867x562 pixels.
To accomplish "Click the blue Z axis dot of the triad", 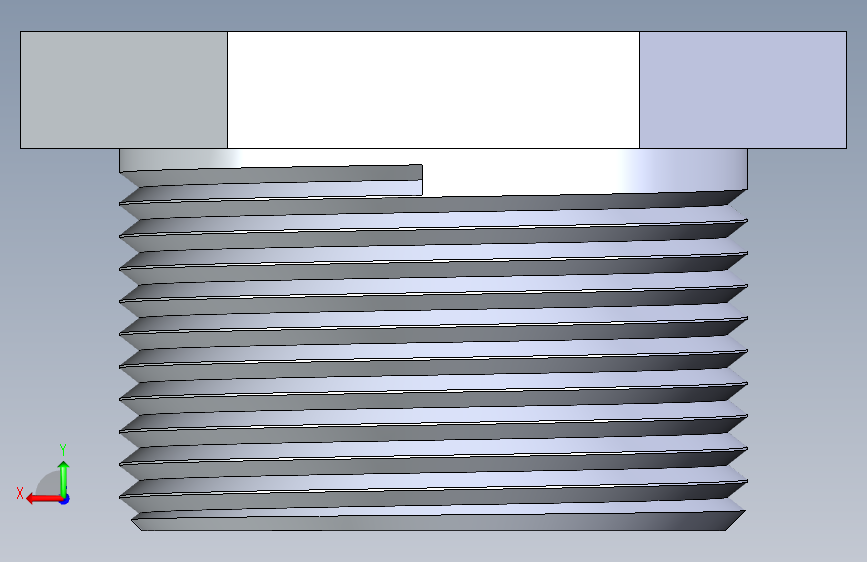I will [x=65, y=499].
